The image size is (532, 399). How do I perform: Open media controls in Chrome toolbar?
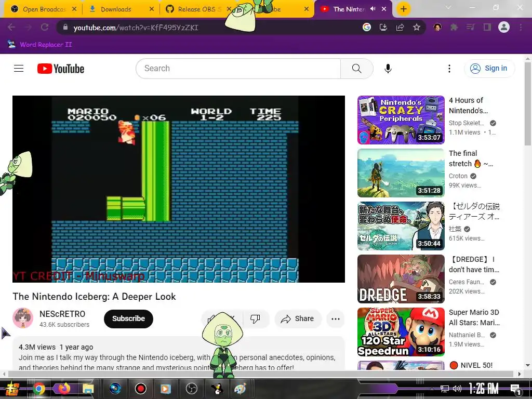pos(471,27)
